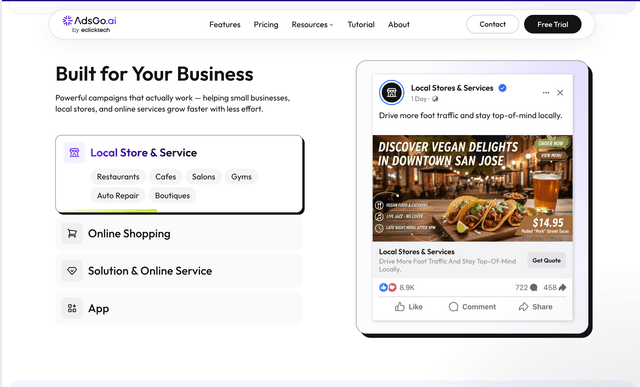The width and height of the screenshot is (640, 387).
Task: Expand the Resources dropdown
Action: coord(312,24)
